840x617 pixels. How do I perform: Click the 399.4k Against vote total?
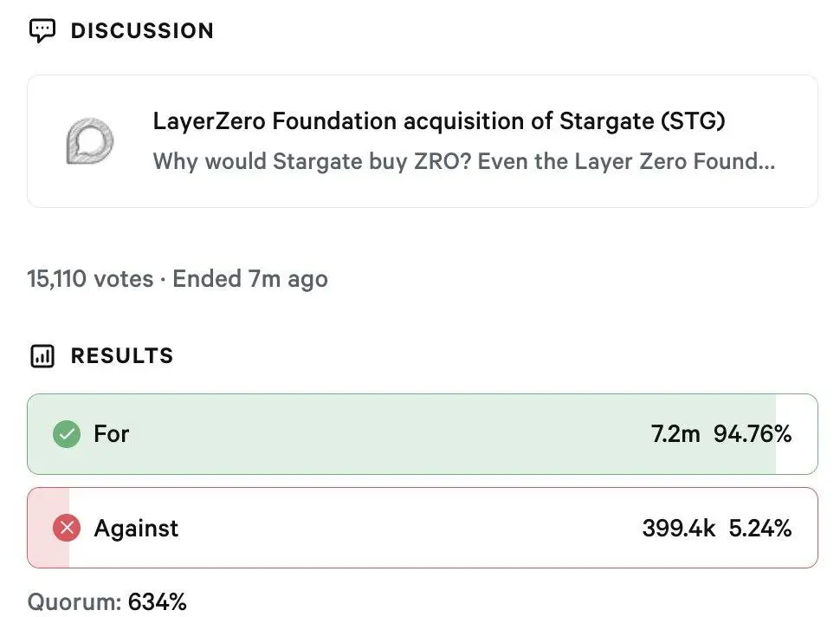[x=679, y=528]
